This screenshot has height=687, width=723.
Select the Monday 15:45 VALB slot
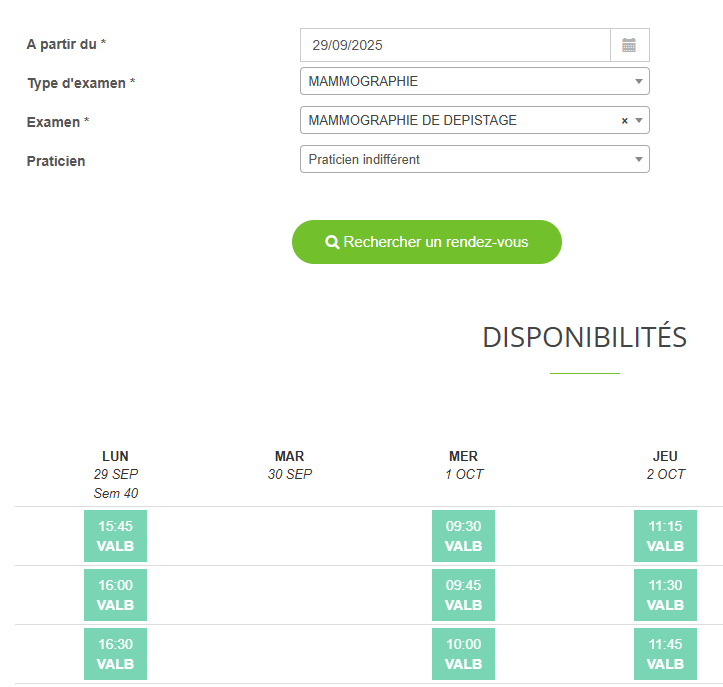click(x=115, y=536)
